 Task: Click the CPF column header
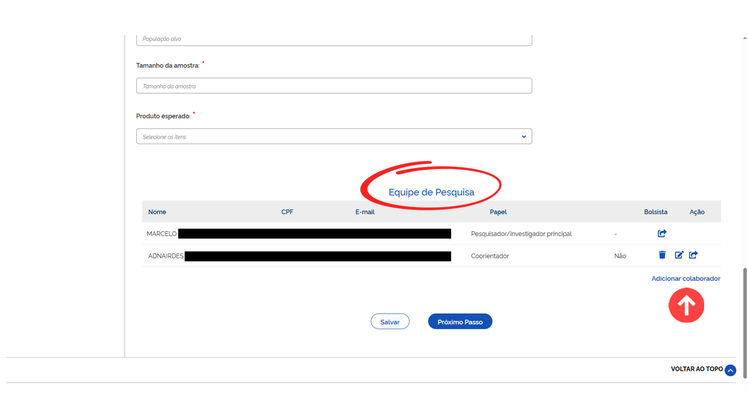tap(287, 212)
